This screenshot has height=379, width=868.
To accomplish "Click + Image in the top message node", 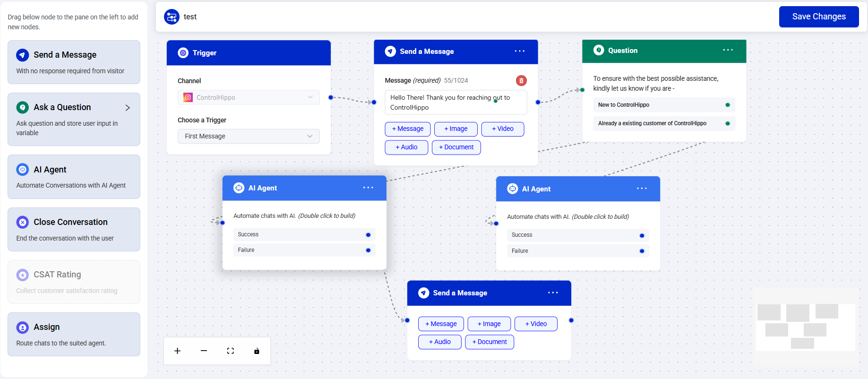I will pos(455,129).
